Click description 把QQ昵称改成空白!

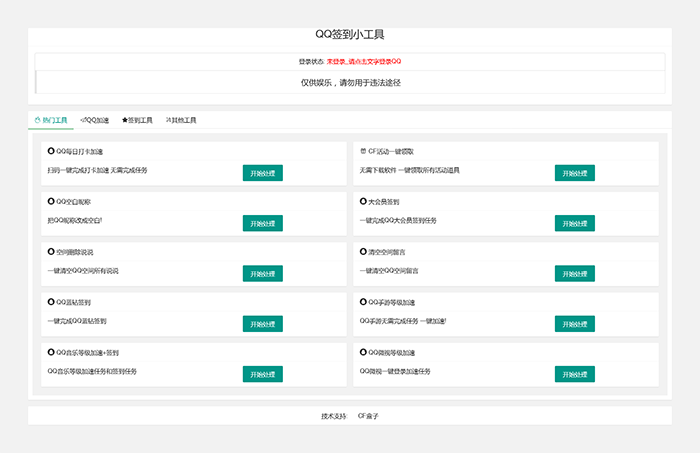[75, 220]
